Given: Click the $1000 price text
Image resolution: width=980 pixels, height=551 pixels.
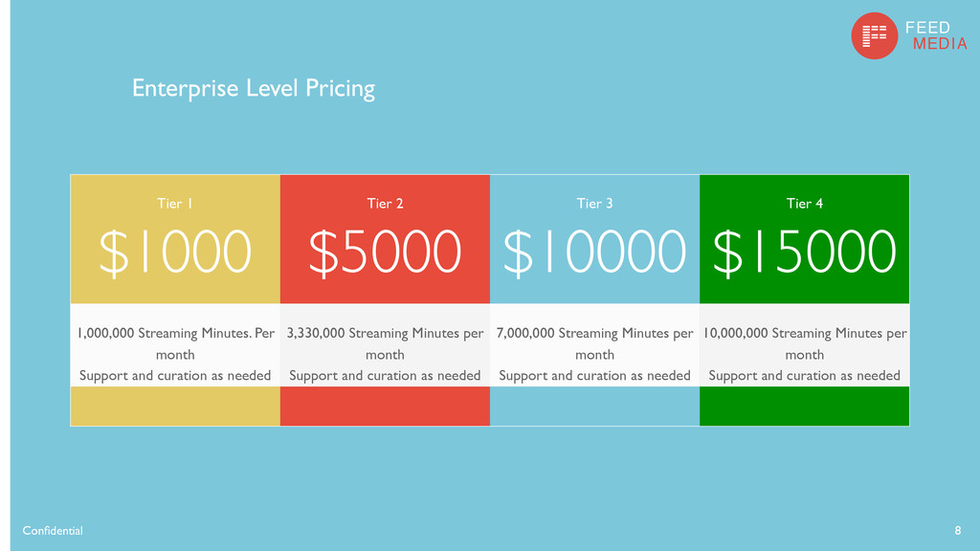Looking at the screenshot, I should (175, 252).
